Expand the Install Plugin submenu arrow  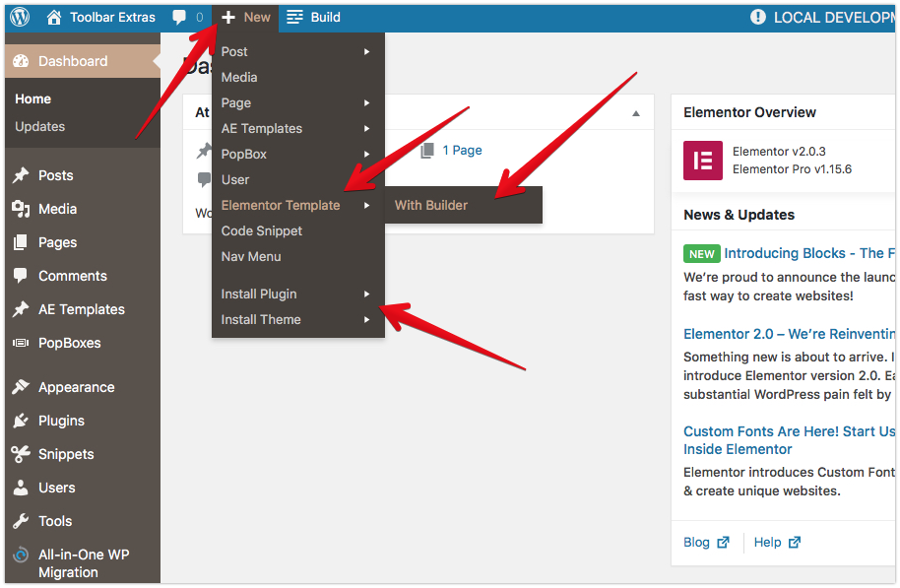coord(366,294)
